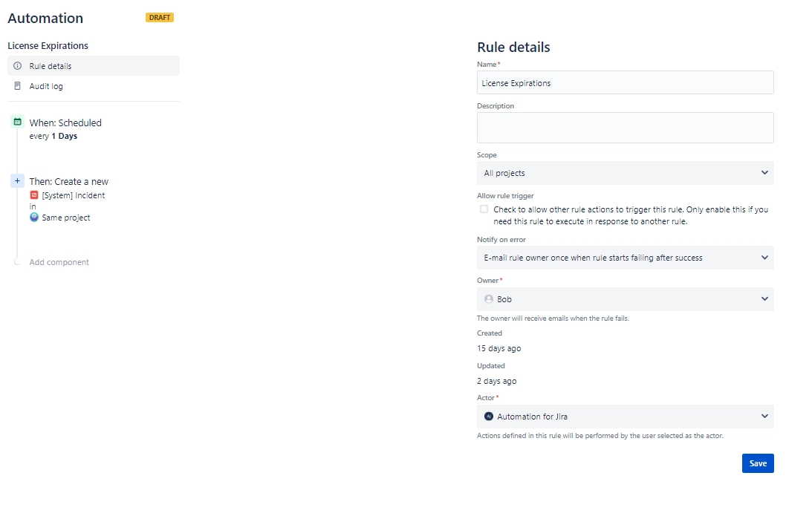Open the Actor dropdown

coord(625,417)
